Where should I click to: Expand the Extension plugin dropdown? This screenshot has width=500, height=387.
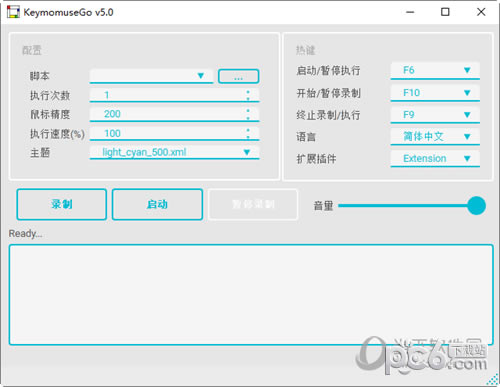click(435, 159)
